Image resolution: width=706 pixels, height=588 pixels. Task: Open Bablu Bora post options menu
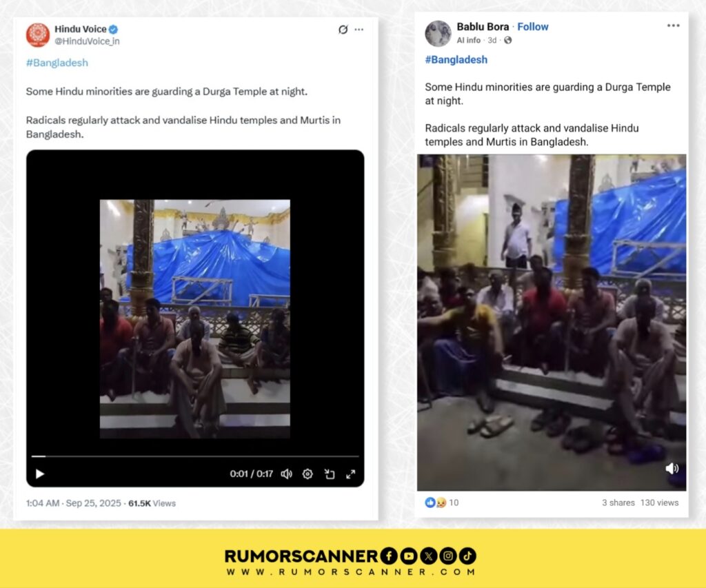tap(673, 26)
